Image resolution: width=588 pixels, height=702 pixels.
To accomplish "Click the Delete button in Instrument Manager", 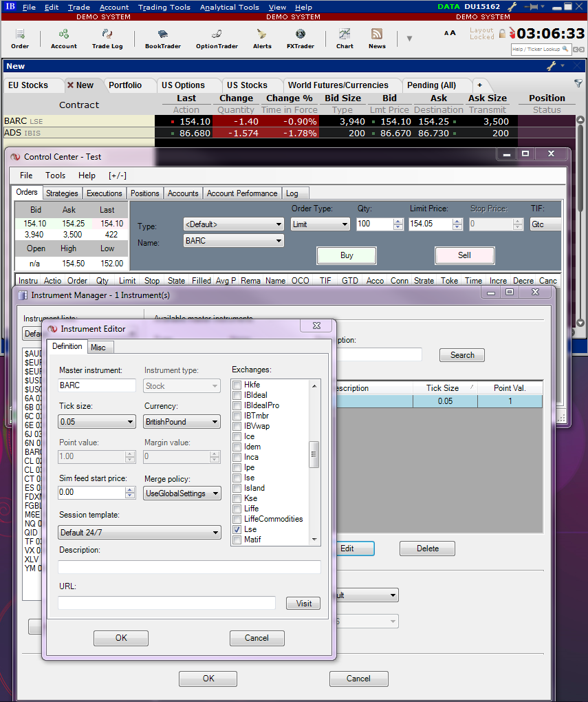I will pos(427,549).
